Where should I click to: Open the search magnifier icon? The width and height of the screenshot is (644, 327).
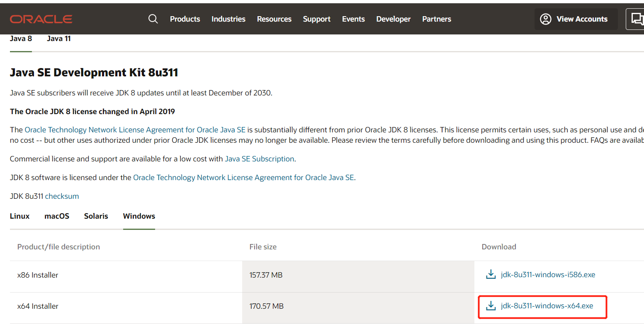click(x=153, y=19)
